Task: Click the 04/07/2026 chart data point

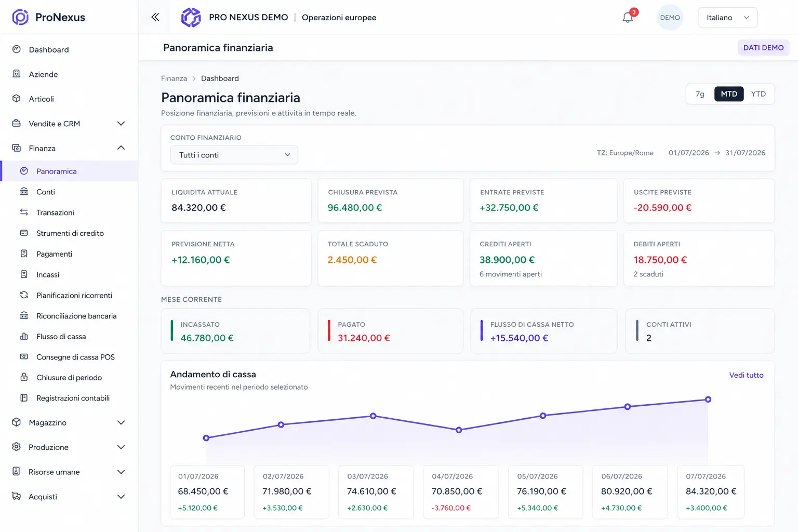Action: [x=459, y=430]
